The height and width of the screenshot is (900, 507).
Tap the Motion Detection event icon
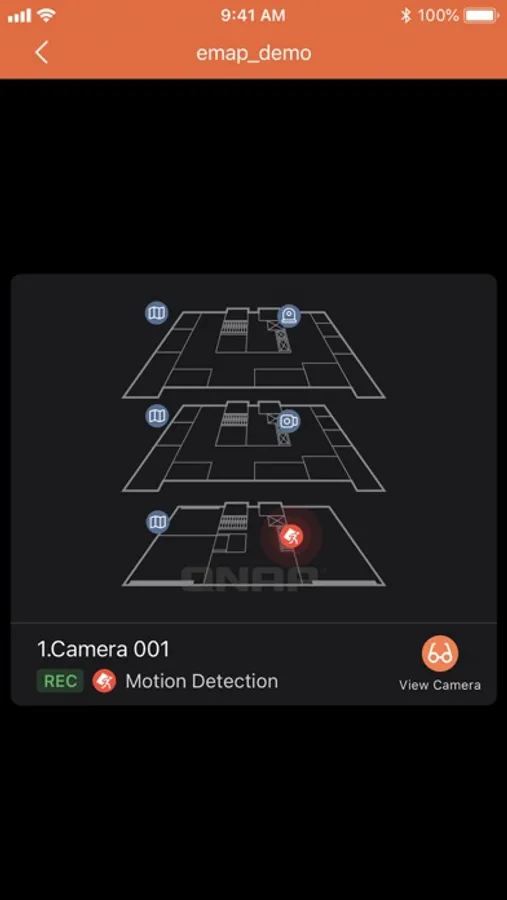point(105,681)
